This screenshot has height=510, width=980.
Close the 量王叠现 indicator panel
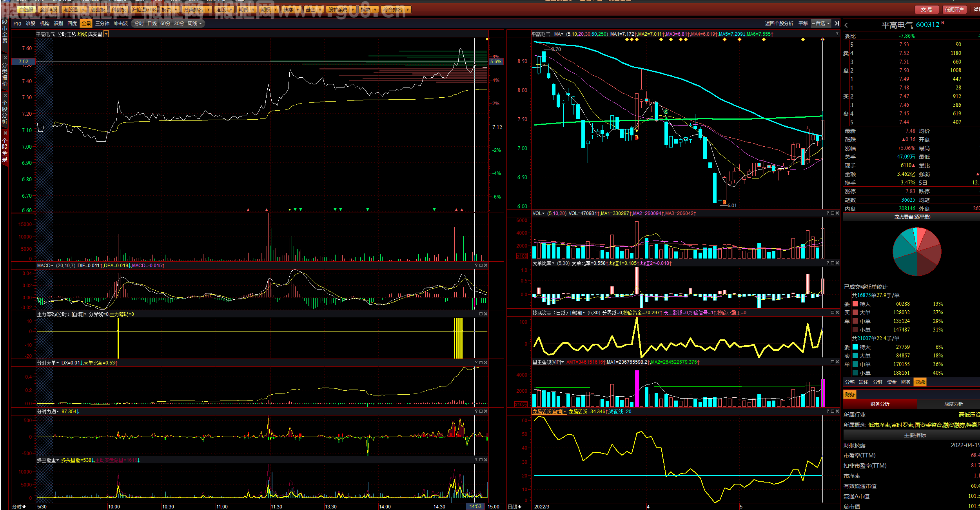837,362
